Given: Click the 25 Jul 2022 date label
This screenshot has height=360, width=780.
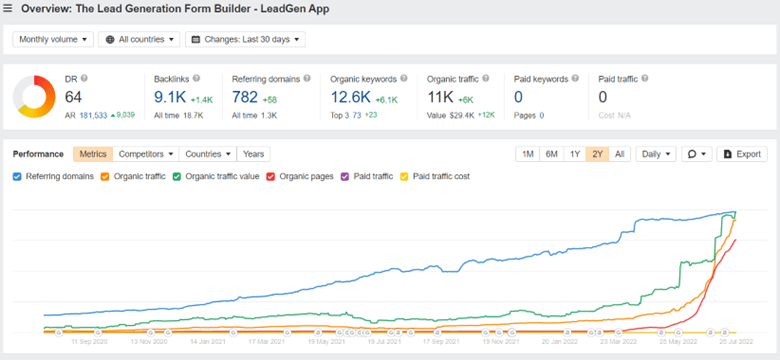Looking at the screenshot, I should pos(736,342).
